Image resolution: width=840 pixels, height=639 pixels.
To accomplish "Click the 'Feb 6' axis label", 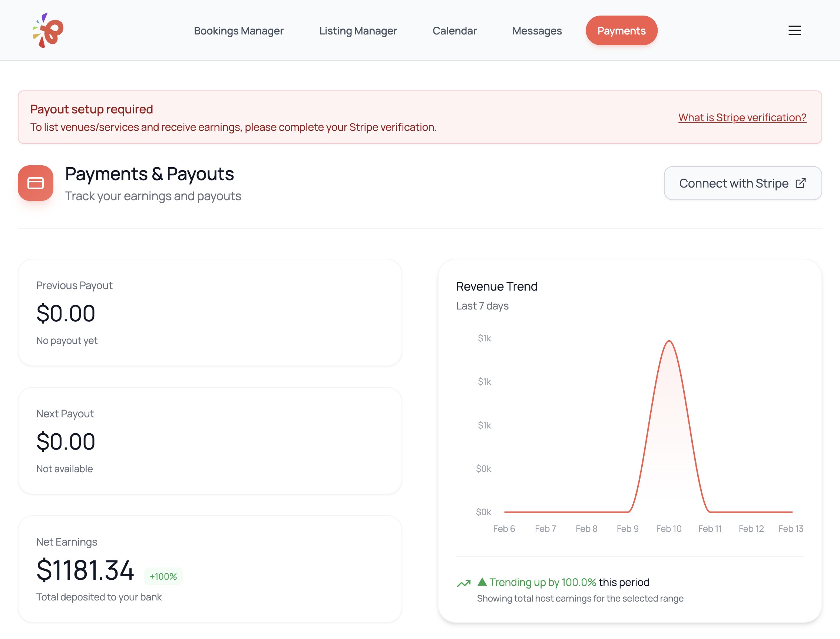I will [504, 529].
